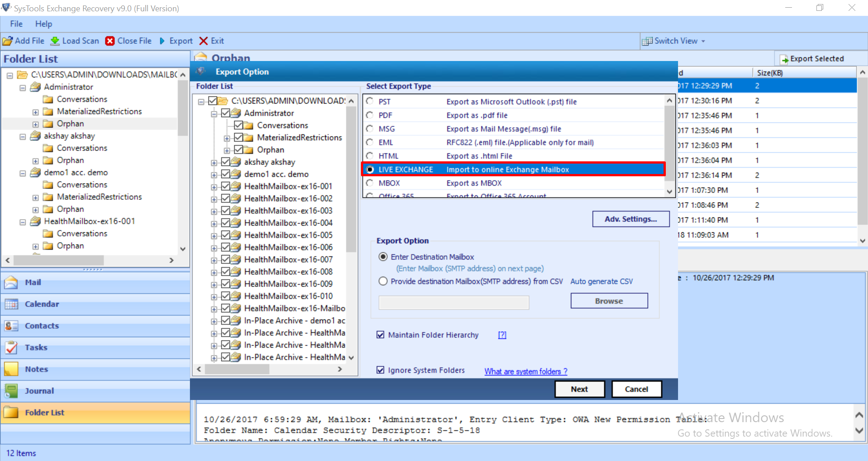Click the main Folder List horizontal scrollbar thumb
The image size is (868, 461).
59,260
